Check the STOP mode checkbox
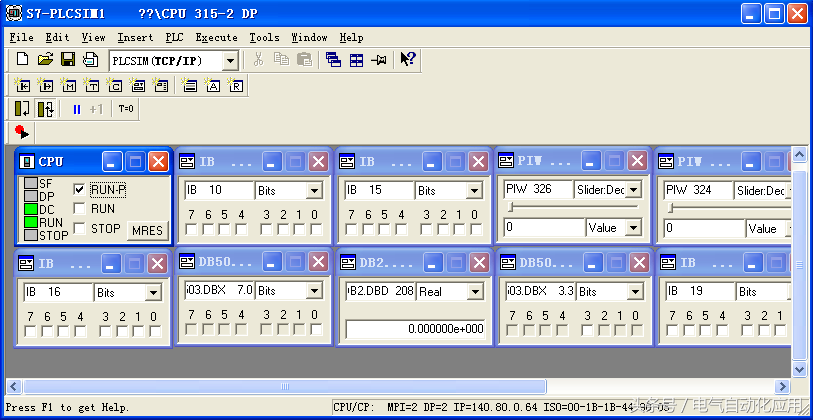This screenshot has height=420, width=813. (80, 229)
